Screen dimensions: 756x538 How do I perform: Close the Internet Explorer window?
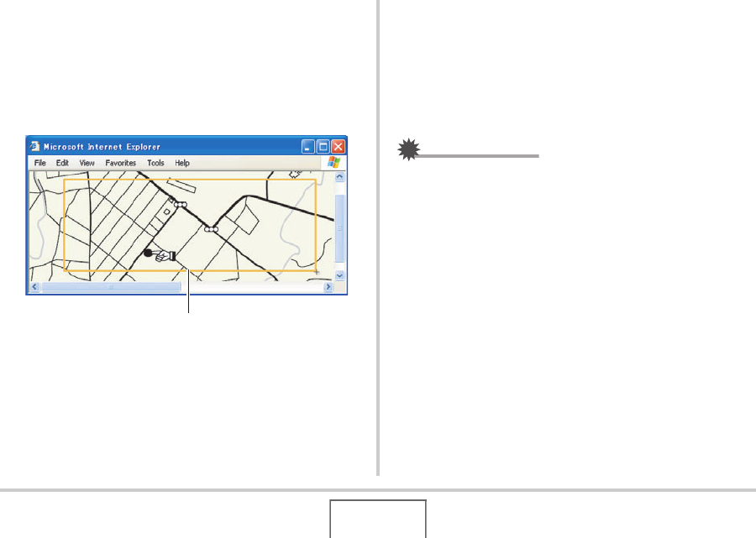click(x=338, y=146)
